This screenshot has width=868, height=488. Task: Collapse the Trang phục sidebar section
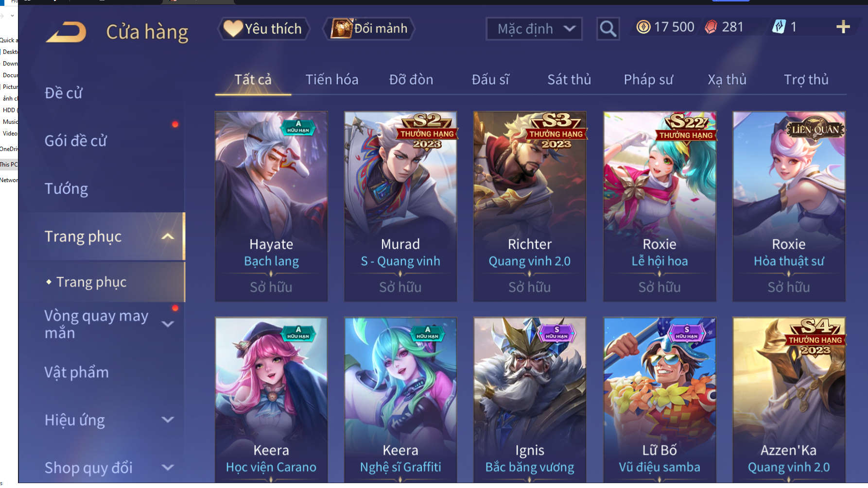168,236
